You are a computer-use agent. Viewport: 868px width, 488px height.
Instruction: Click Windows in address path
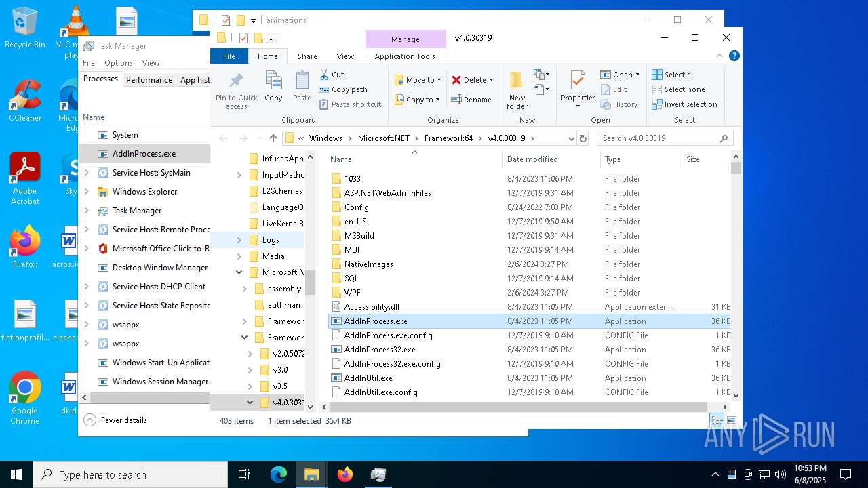325,138
